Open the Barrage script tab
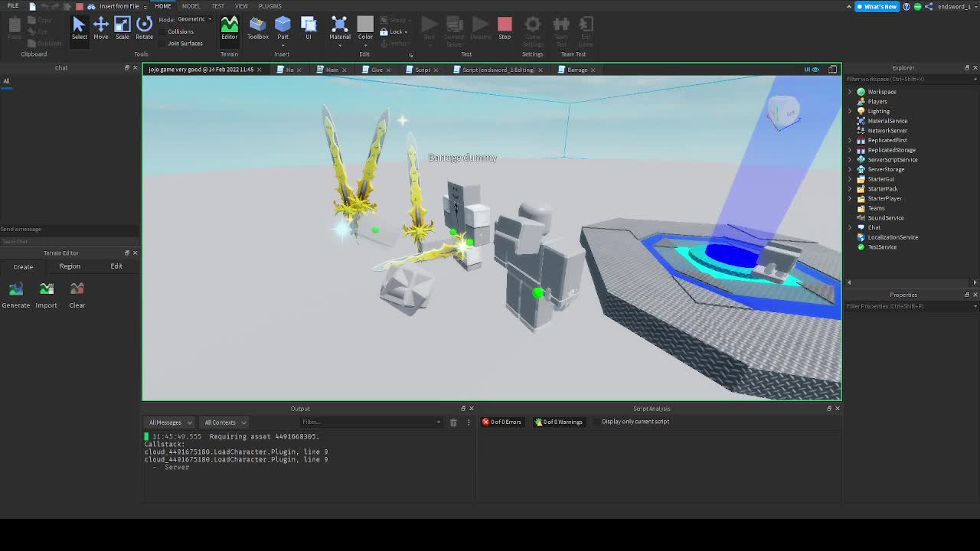 tap(577, 70)
